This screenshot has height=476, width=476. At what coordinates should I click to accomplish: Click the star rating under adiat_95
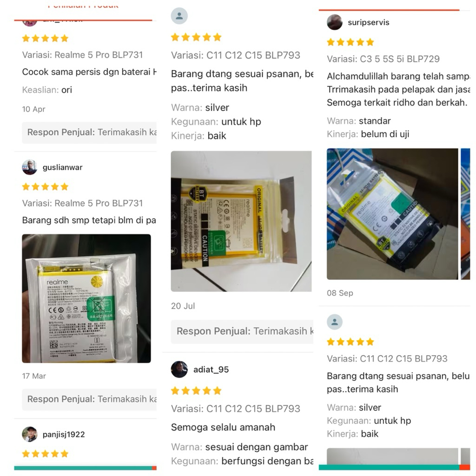coord(196,390)
